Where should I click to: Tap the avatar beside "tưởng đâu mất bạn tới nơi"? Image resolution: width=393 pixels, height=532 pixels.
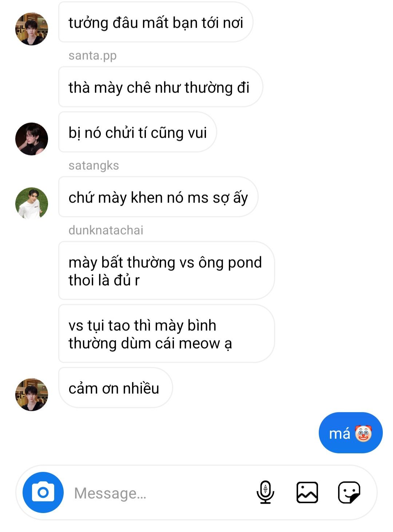pos(32,29)
